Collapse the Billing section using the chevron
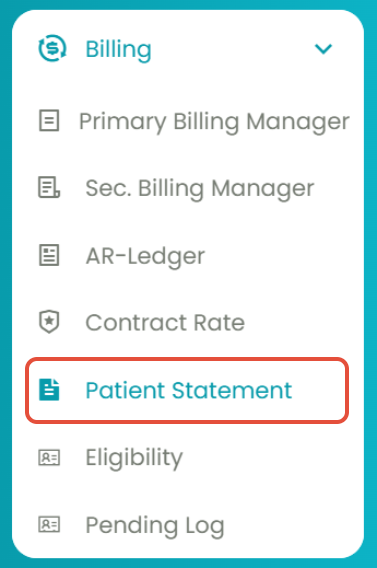 [323, 49]
